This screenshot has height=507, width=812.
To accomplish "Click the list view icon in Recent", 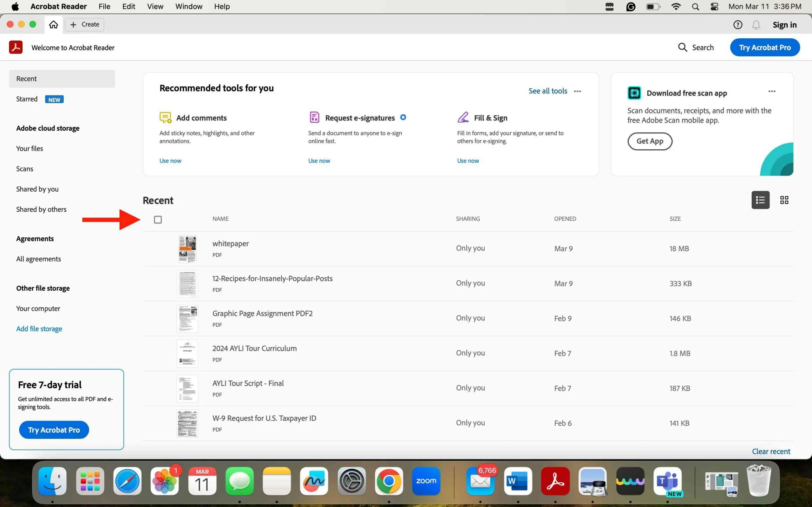I will point(760,200).
